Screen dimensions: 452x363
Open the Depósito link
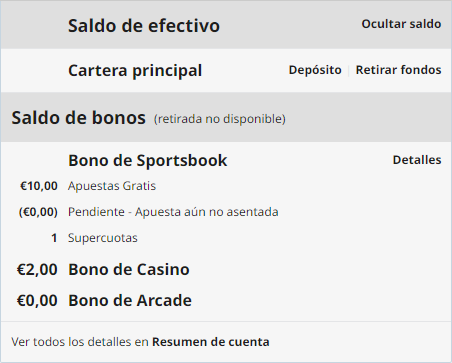pyautogui.click(x=315, y=70)
